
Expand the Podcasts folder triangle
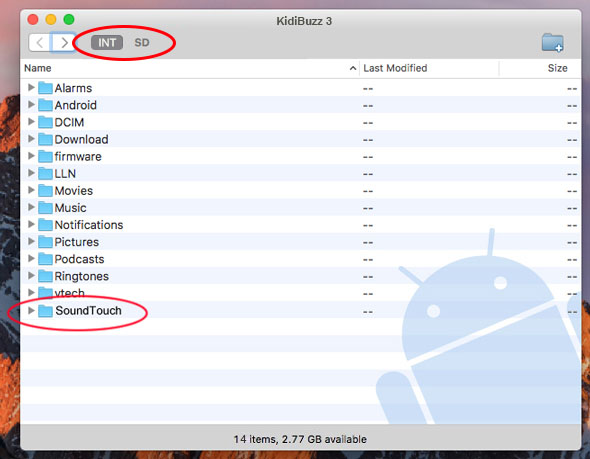pyautogui.click(x=31, y=259)
